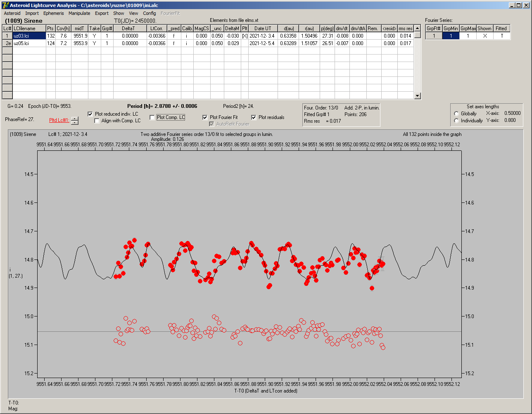Open the Manipulate menu

79,13
